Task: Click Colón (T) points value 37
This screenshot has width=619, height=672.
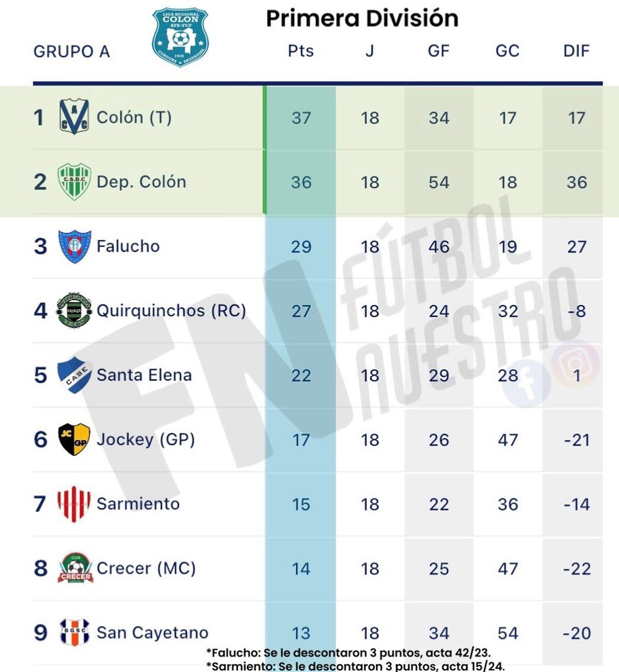Action: [x=301, y=117]
